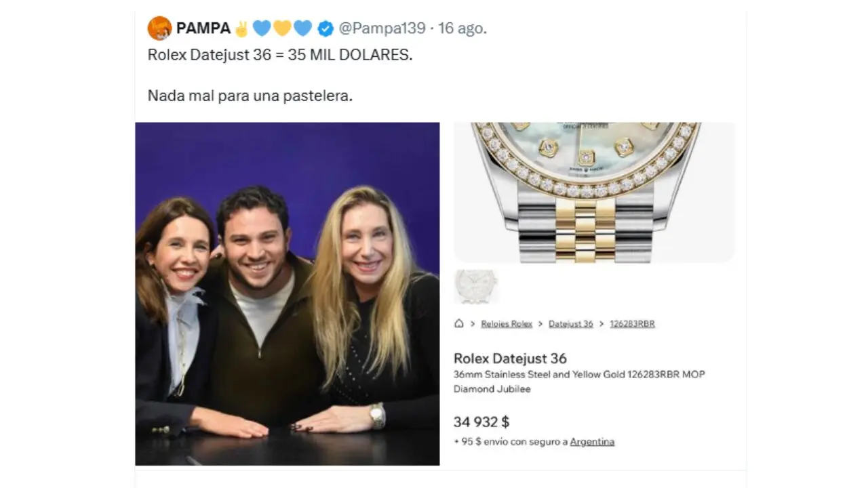This screenshot has width=868, height=488.
Task: Open the photo of three people
Action: tap(288, 293)
